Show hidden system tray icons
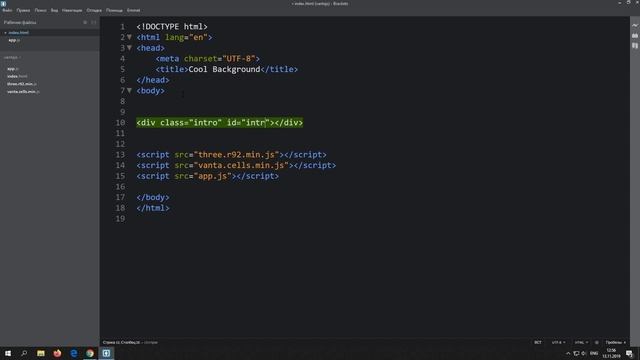Image resolution: width=640 pixels, height=360 pixels. click(x=568, y=353)
